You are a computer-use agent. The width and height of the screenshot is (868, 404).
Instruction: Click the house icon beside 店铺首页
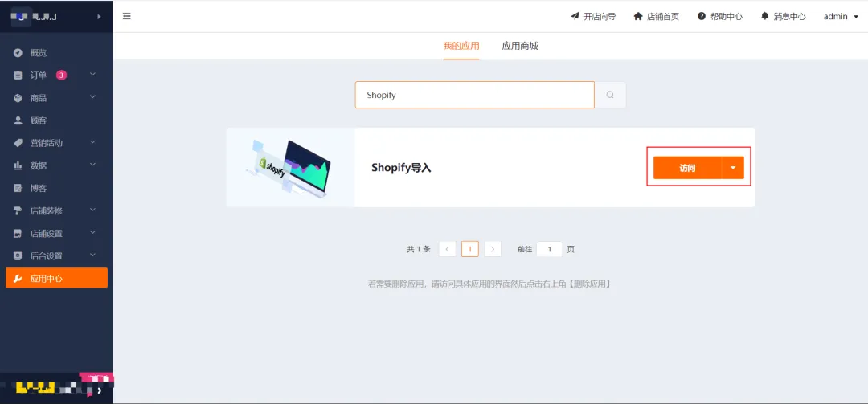coord(638,16)
